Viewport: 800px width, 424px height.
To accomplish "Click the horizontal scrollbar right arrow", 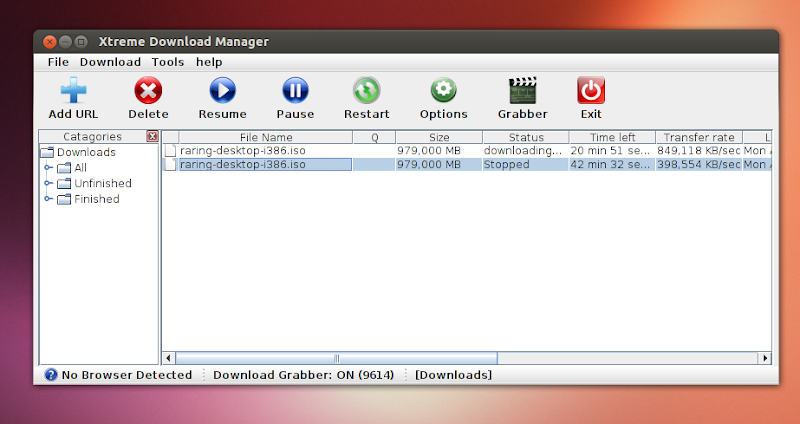I will tap(764, 358).
